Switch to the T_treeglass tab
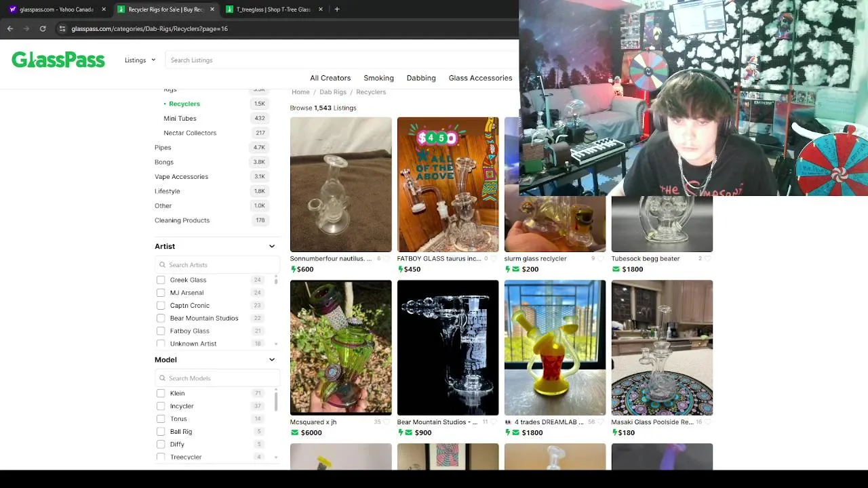The image size is (868, 488). (274, 9)
